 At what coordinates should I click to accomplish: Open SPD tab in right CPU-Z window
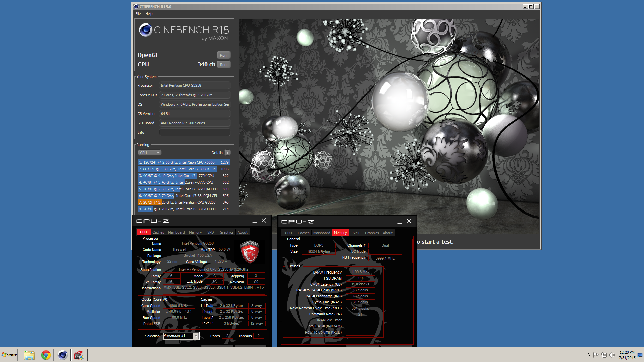[356, 233]
